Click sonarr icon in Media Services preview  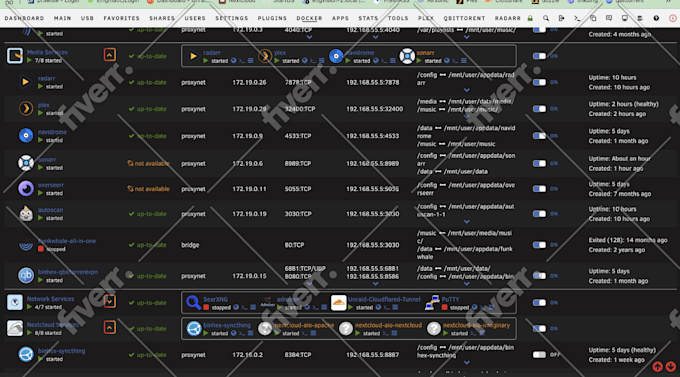[x=407, y=56]
